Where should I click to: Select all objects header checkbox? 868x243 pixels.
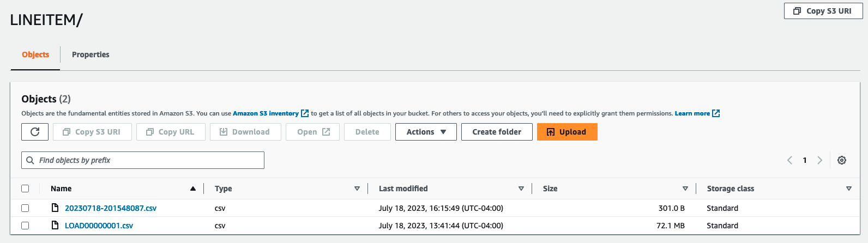[x=25, y=189]
